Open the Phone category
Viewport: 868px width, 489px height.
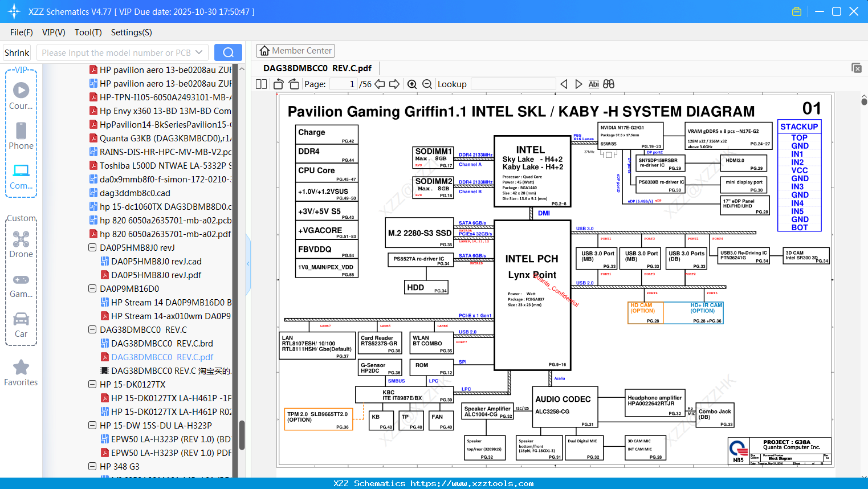21,136
